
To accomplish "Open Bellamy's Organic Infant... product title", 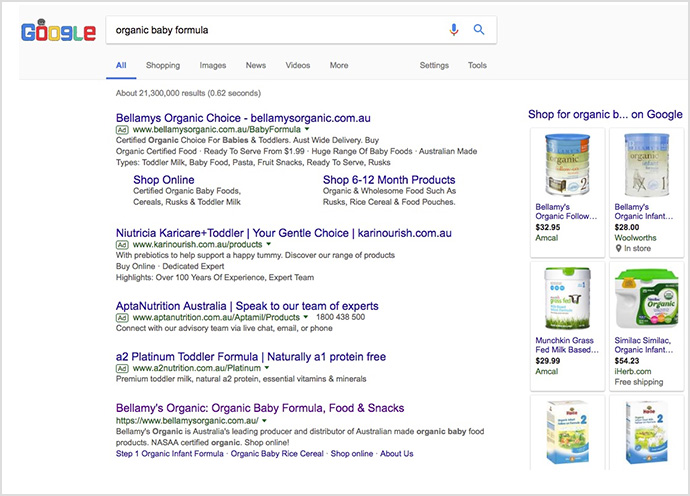I will pos(643,211).
